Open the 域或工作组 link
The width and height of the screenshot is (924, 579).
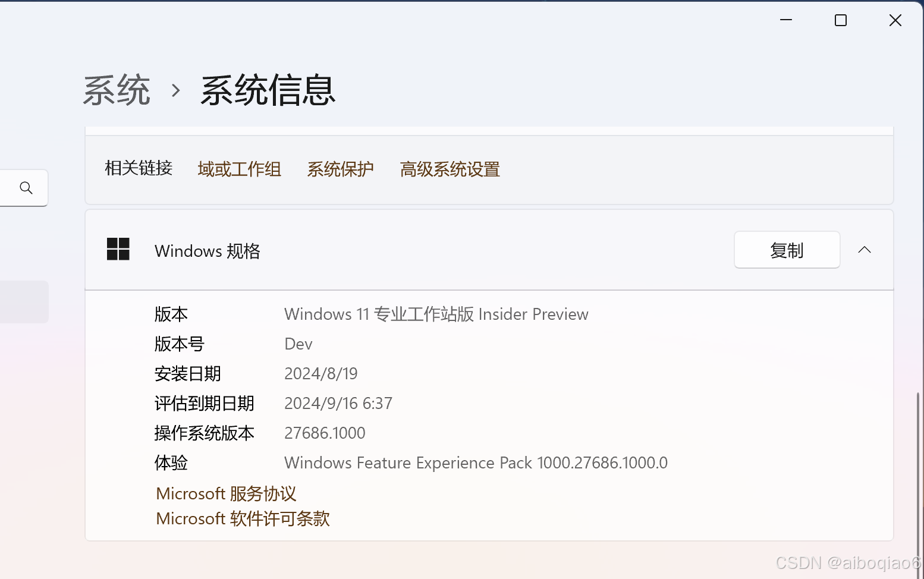pos(240,169)
